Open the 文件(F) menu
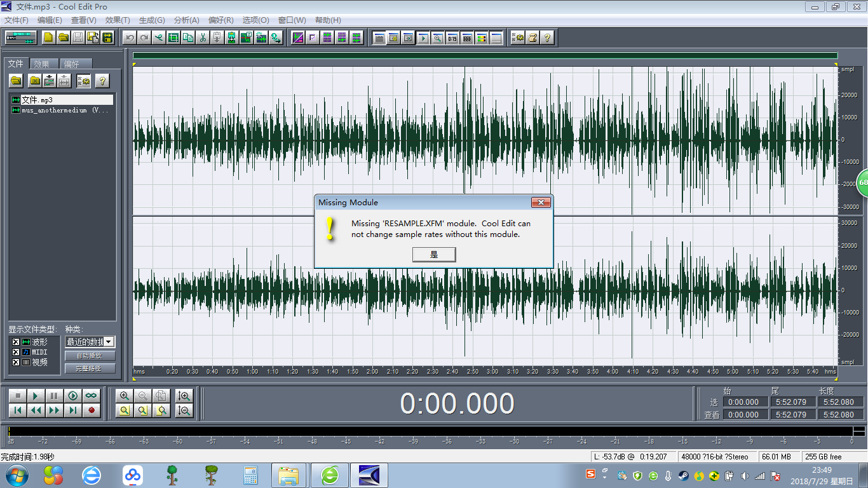Viewport: 868px width, 488px height. [16, 20]
